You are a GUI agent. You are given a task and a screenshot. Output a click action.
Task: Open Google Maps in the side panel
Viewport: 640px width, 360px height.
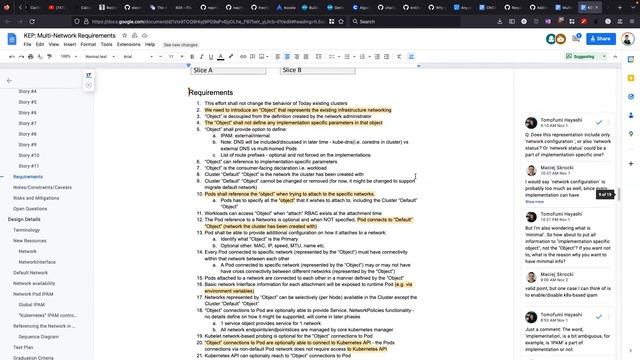click(631, 134)
